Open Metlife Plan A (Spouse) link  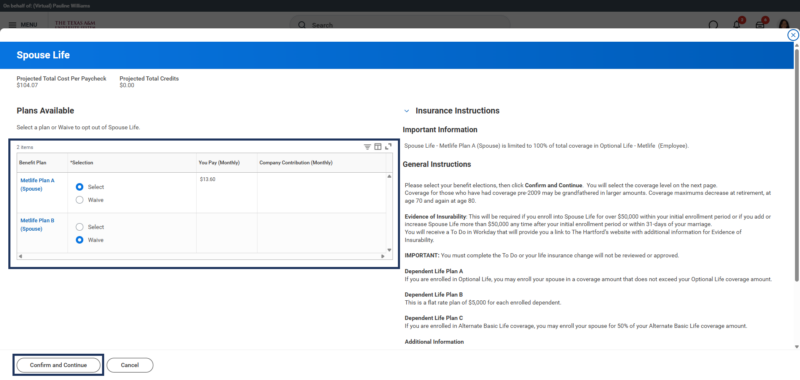coord(37,185)
